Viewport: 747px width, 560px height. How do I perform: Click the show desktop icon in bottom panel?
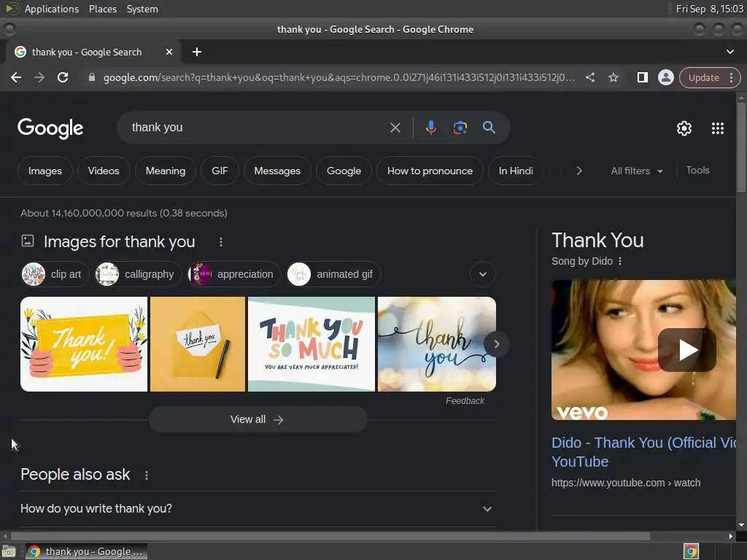(x=9, y=551)
